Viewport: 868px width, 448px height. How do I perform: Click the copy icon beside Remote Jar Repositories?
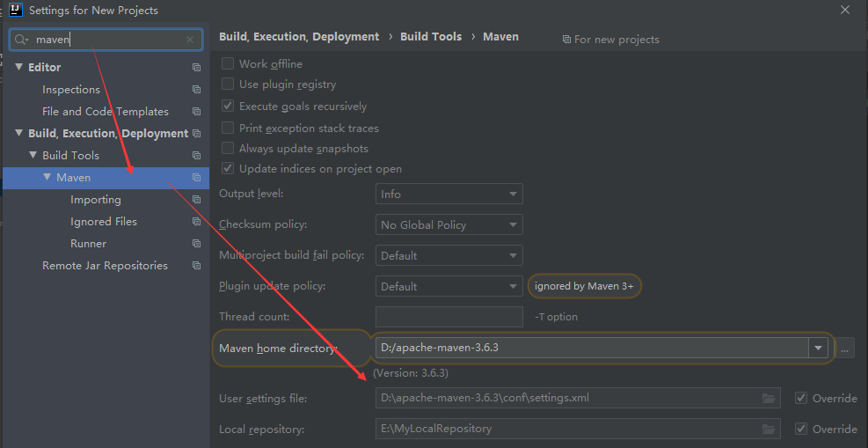click(196, 266)
